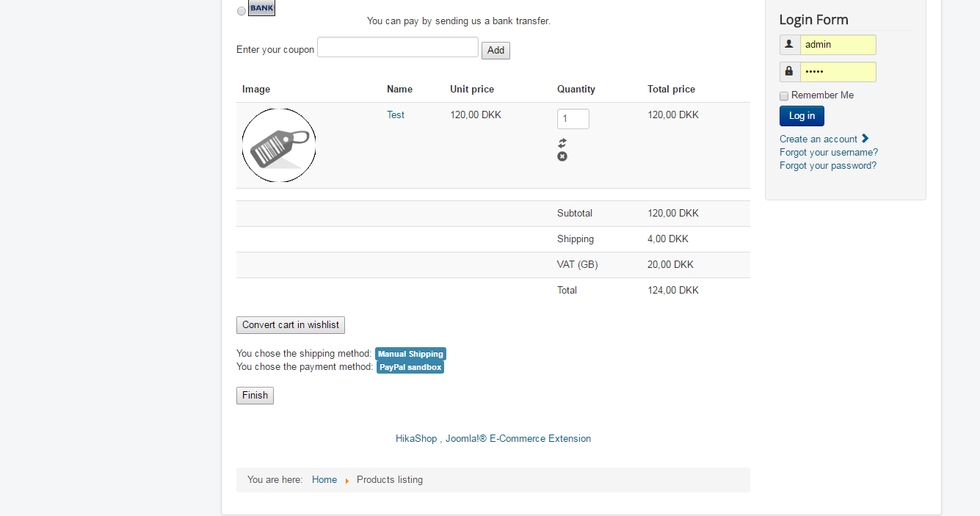Click the Log in button
Image resolution: width=980 pixels, height=516 pixels.
pos(802,116)
